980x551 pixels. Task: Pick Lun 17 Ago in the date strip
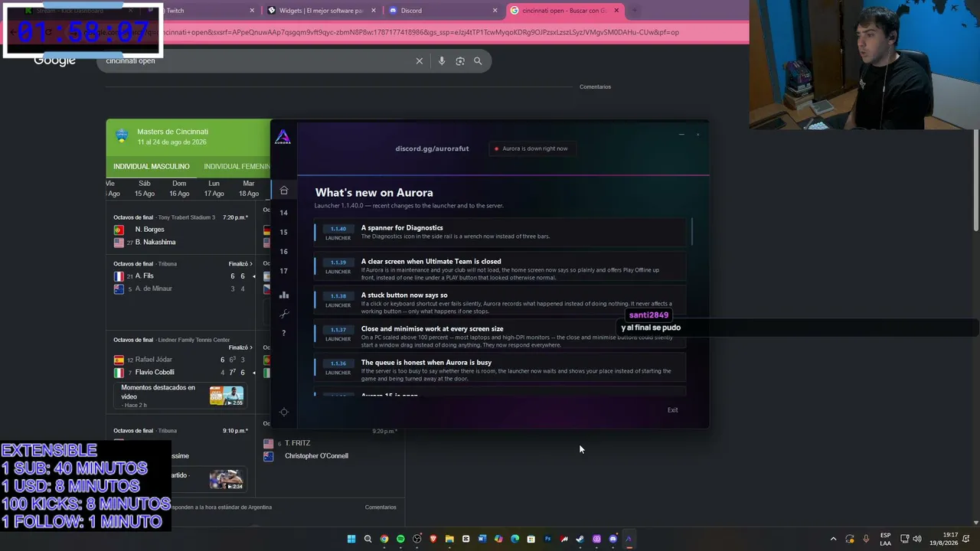[x=214, y=188]
